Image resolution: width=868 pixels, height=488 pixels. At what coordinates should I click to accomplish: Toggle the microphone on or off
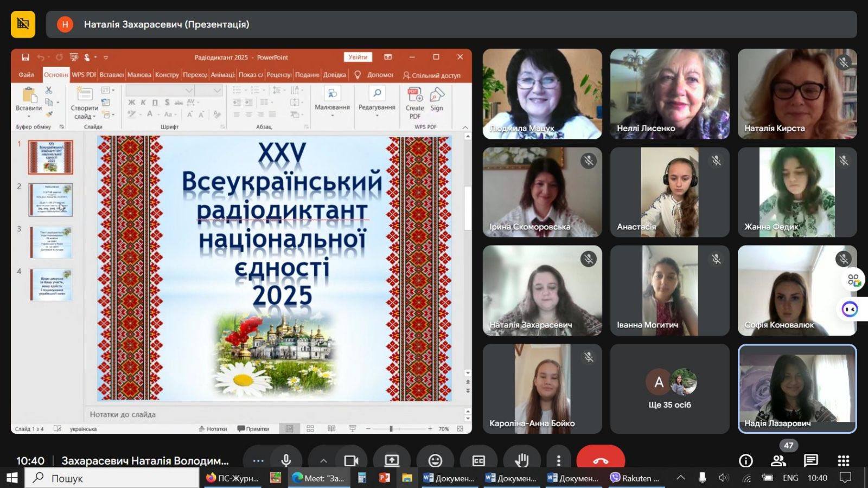tap(286, 460)
